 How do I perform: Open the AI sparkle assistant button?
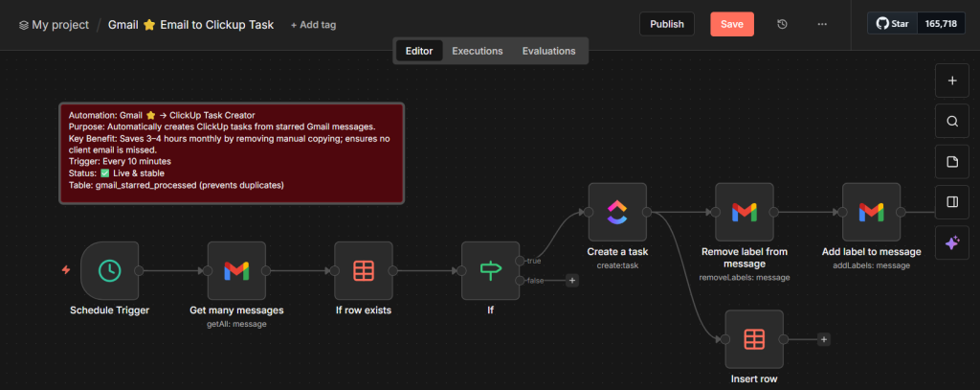952,242
